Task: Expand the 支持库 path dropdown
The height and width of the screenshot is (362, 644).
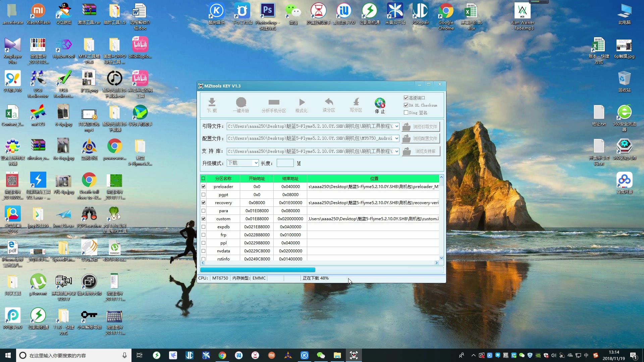Action: click(x=396, y=152)
